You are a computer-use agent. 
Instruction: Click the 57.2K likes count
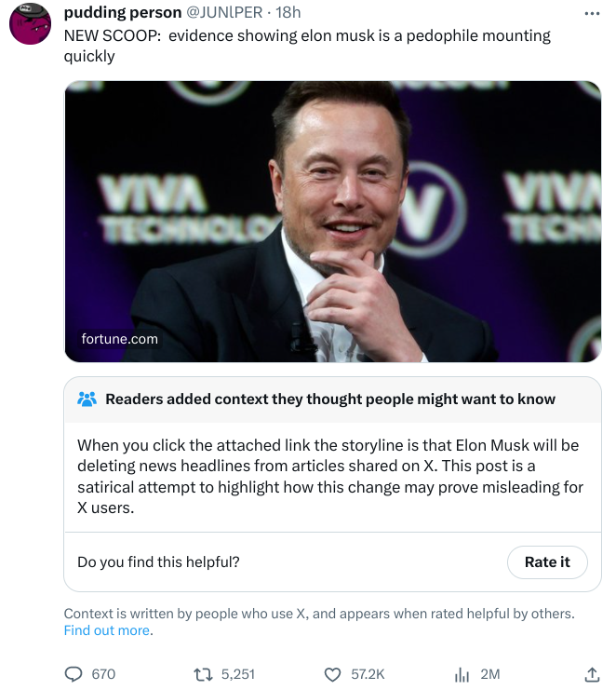[x=368, y=673]
